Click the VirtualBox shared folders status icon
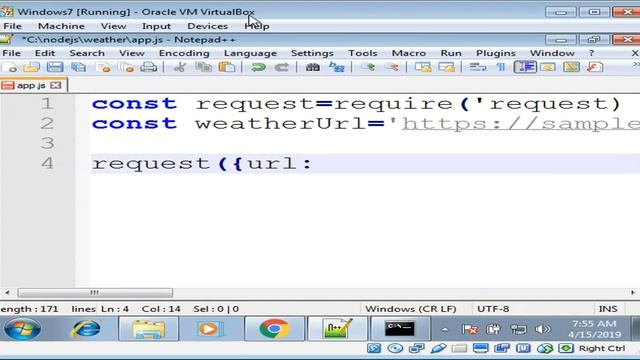This screenshot has height=360, width=640. tap(459, 348)
